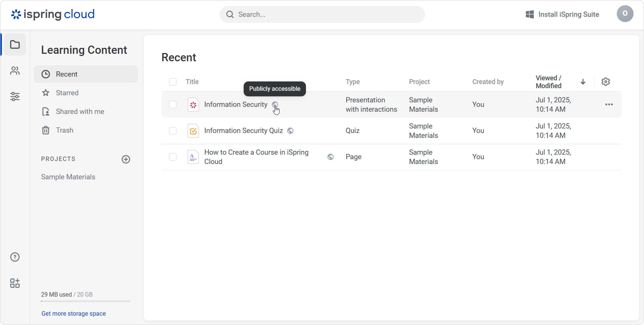Click the globe icon next to Information Security Quiz
The width and height of the screenshot is (644, 325).
(290, 131)
